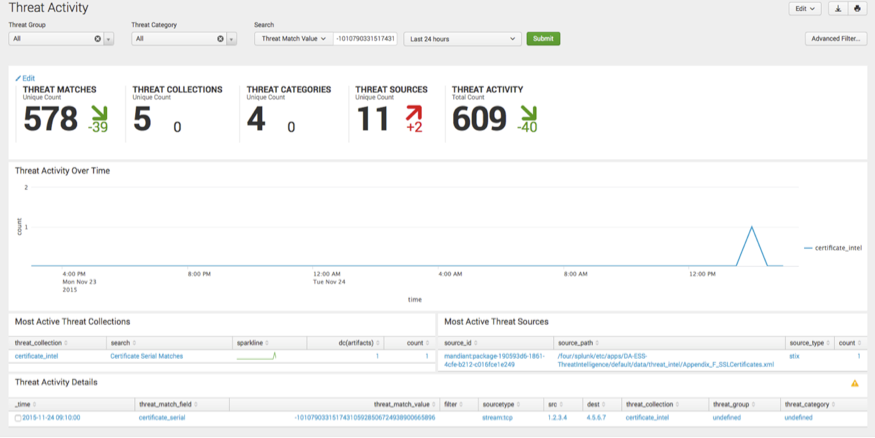Tick the checkbox for the 2015-11-24 event row
Viewport: 875px width, 438px height.
click(18, 418)
